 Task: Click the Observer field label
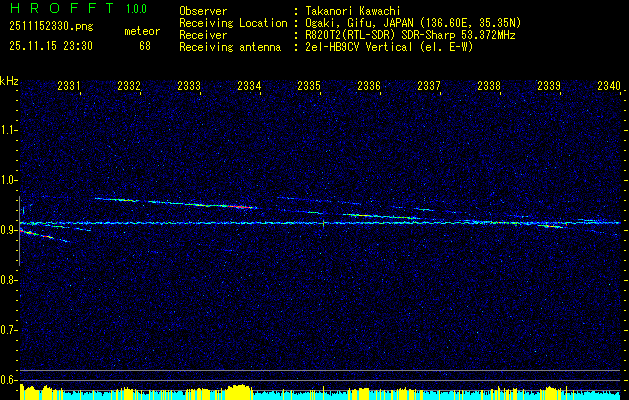203,12
